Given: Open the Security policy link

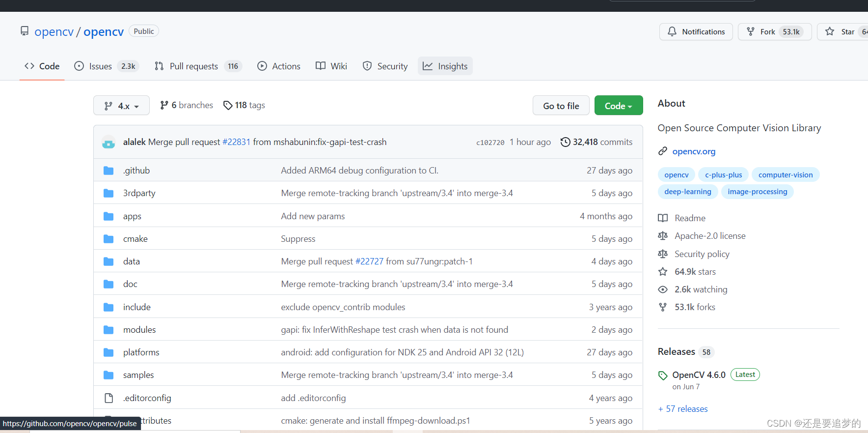Looking at the screenshot, I should point(702,254).
